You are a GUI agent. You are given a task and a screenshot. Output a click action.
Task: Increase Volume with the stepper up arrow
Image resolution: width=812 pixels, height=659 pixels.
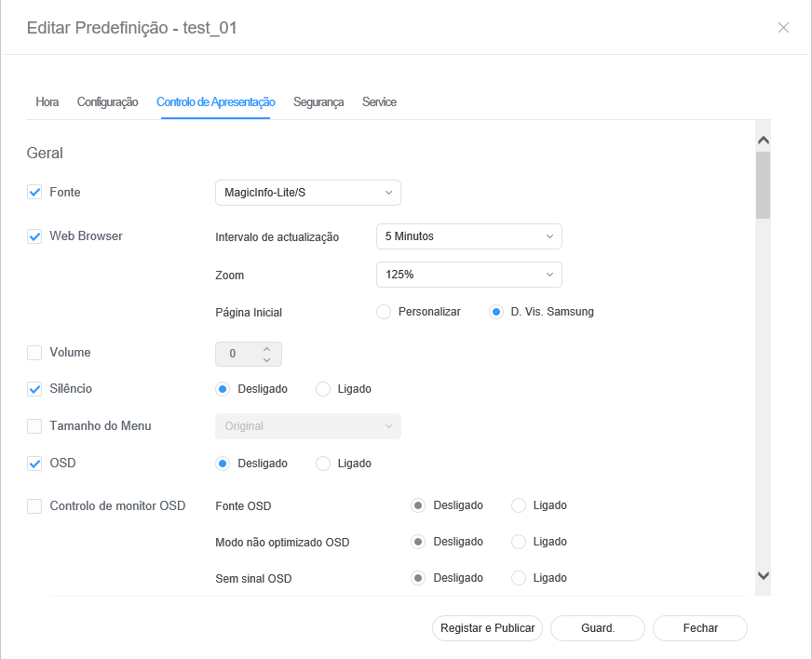point(267,349)
